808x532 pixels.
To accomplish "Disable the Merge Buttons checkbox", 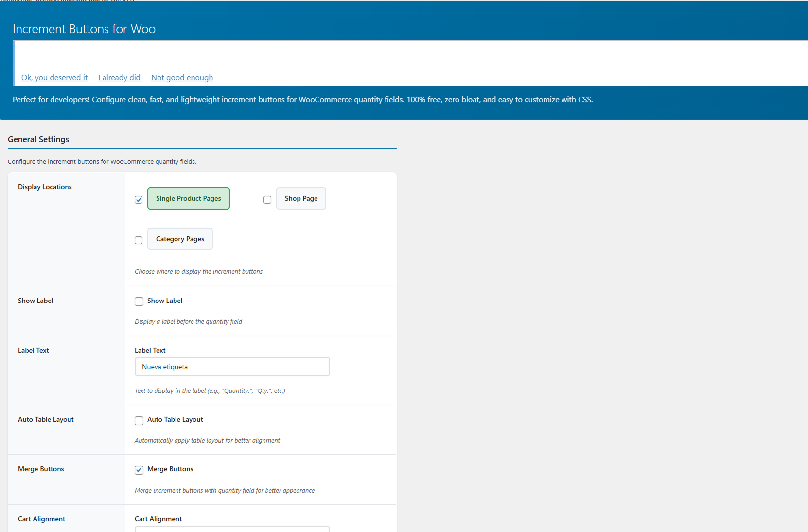I will click(139, 470).
